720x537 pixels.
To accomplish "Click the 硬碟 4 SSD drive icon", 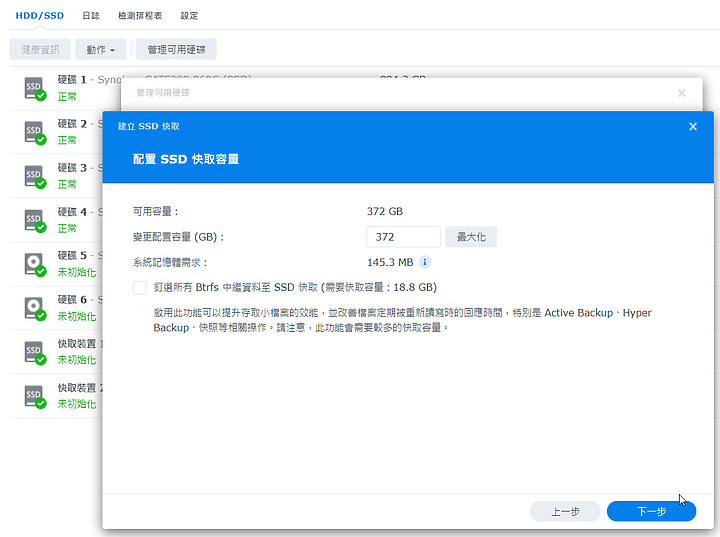I will tap(35, 220).
